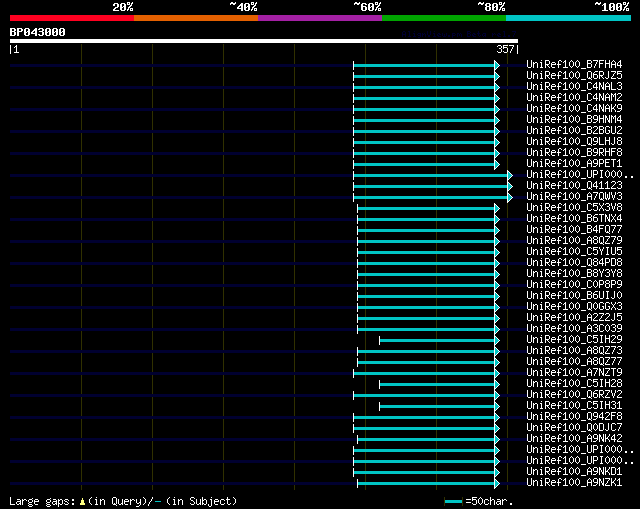Pick the UniRef100_B6UIJ0 label
Screen dimensions: 640x509
click(x=574, y=296)
